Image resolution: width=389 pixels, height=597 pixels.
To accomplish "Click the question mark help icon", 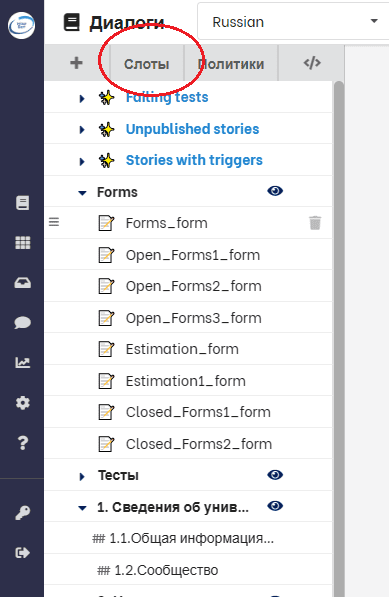I will pyautogui.click(x=22, y=442).
